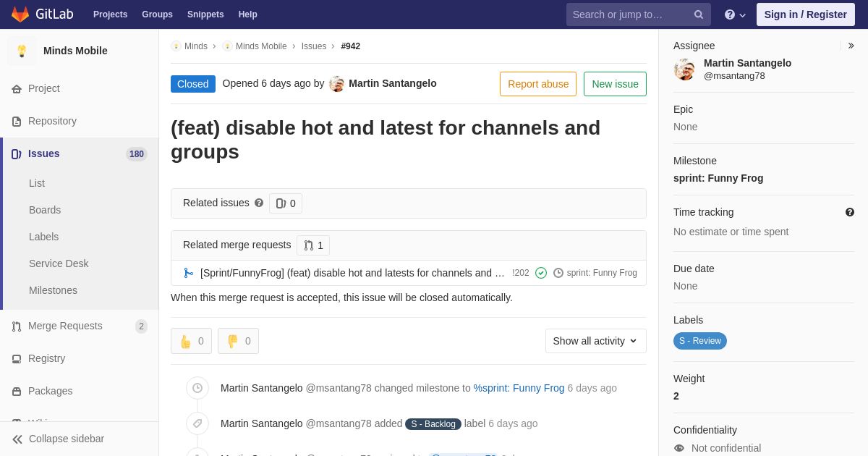Screen dimensions: 868x456
Task: Click the related issues count badge
Action: tap(286, 203)
